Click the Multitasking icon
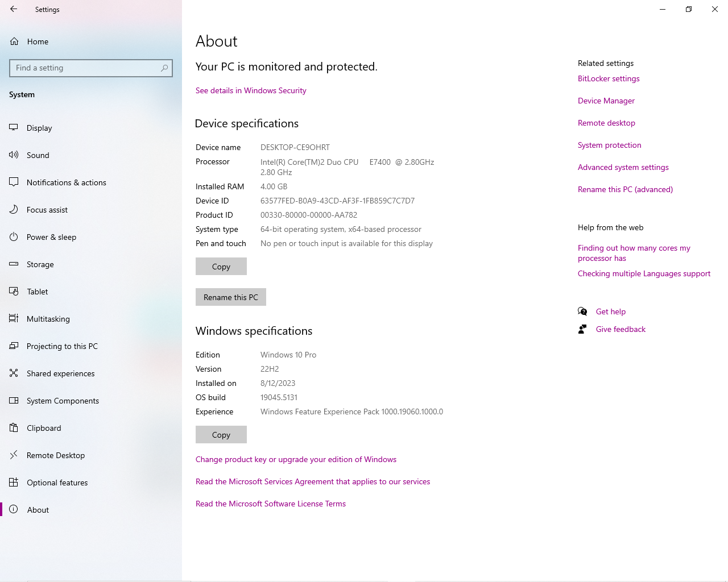Image resolution: width=728 pixels, height=582 pixels. (x=14, y=319)
